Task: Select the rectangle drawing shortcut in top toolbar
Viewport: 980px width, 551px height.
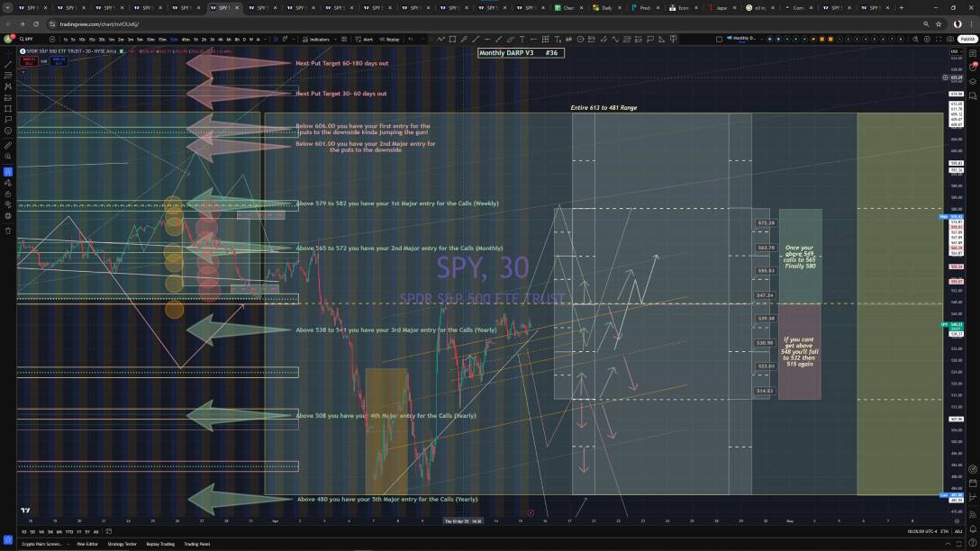Action: click(452, 39)
